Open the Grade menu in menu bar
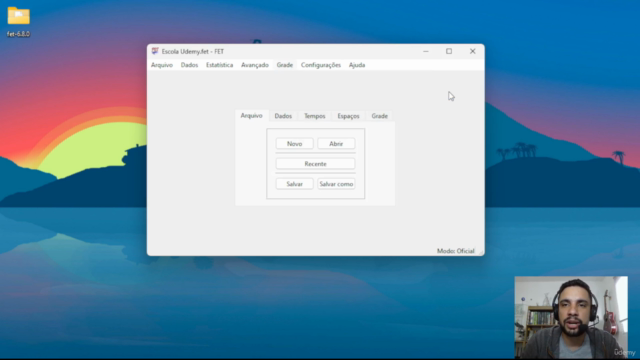 click(284, 65)
